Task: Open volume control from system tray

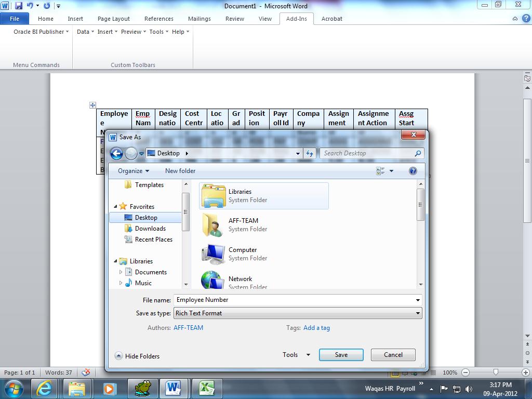Action: point(468,388)
